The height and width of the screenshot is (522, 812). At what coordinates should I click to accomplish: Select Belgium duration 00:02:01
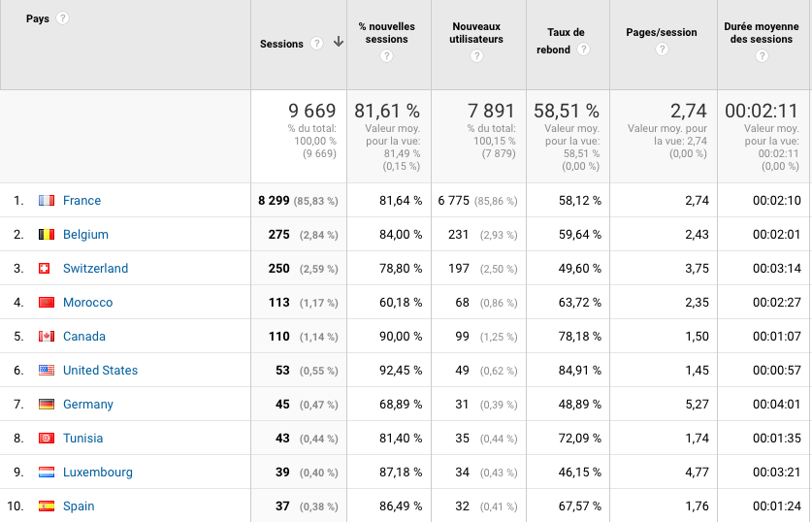(x=777, y=235)
